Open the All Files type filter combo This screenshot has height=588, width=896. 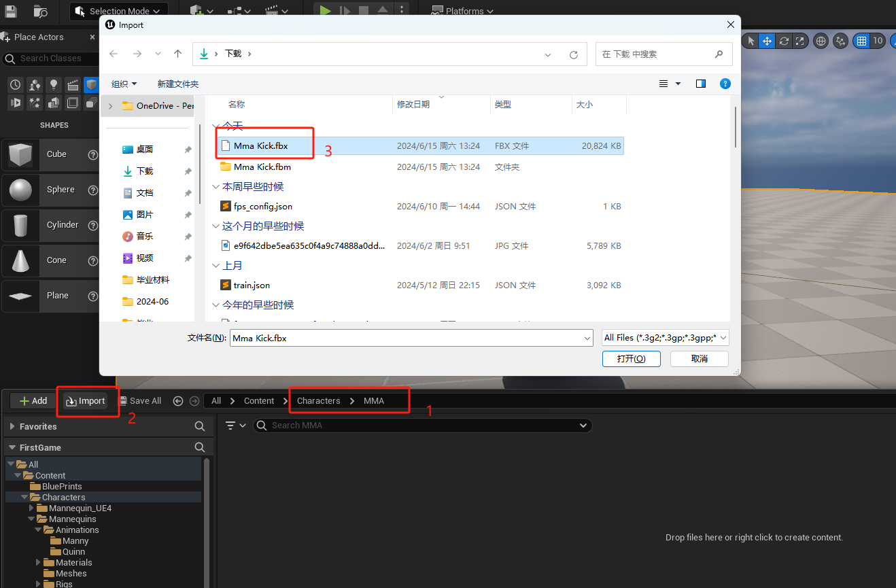(666, 338)
